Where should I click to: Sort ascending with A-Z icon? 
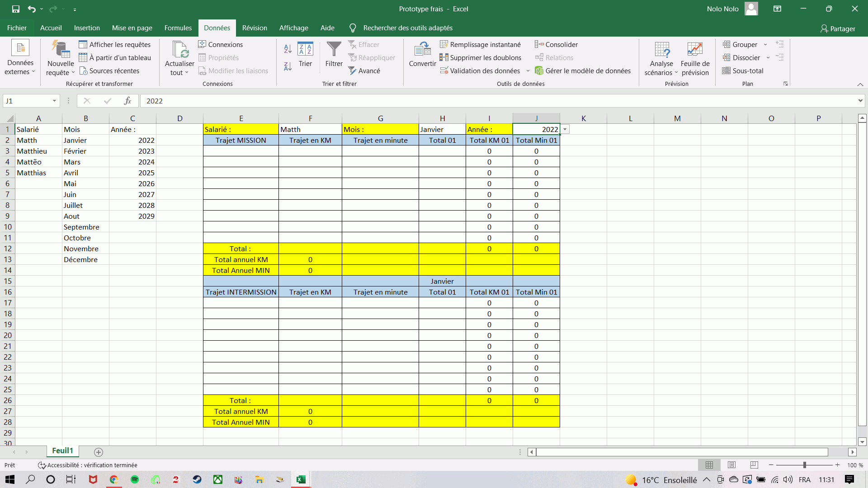(288, 49)
